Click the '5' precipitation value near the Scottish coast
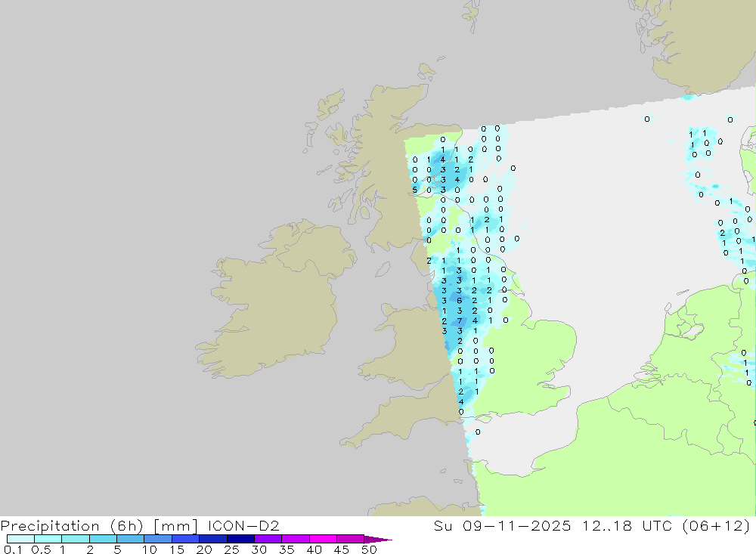Viewport: 756px width, 554px height. (x=414, y=190)
